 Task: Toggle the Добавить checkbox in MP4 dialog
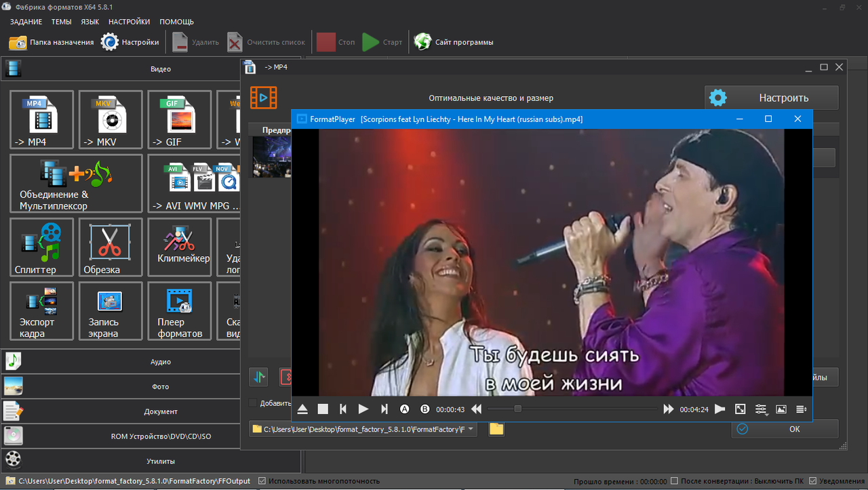[253, 403]
